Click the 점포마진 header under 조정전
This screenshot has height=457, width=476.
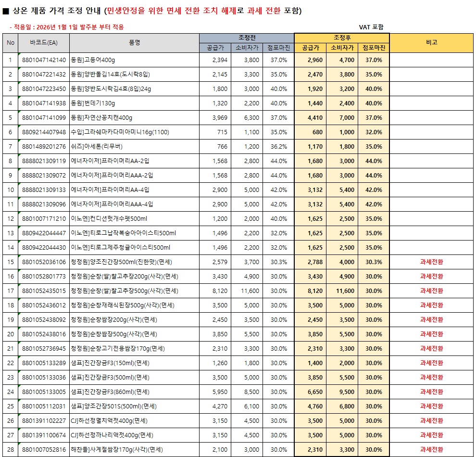[x=278, y=48]
